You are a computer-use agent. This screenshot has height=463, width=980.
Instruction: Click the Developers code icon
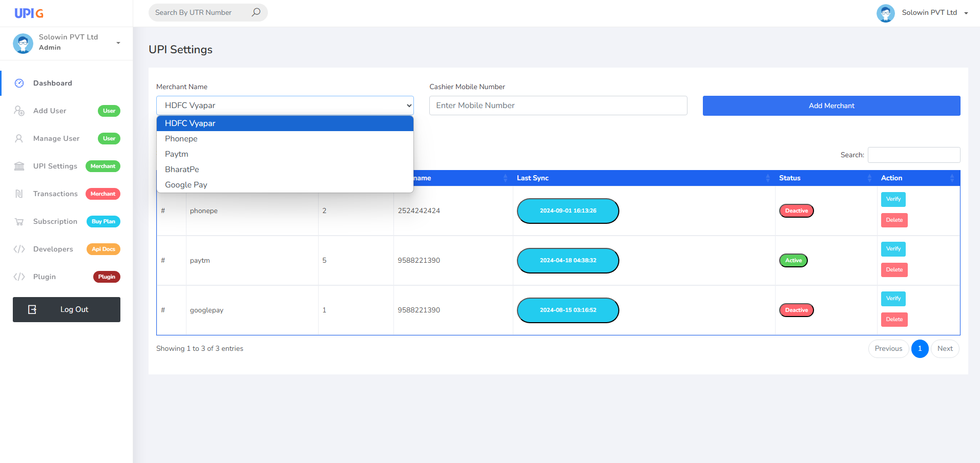(x=19, y=249)
